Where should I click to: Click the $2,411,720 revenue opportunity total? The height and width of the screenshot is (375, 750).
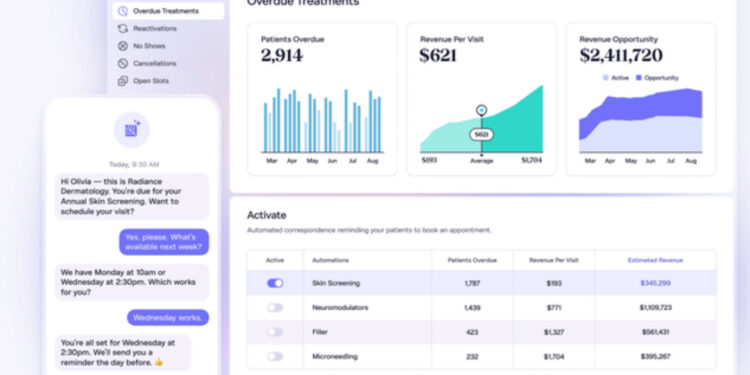tap(621, 55)
